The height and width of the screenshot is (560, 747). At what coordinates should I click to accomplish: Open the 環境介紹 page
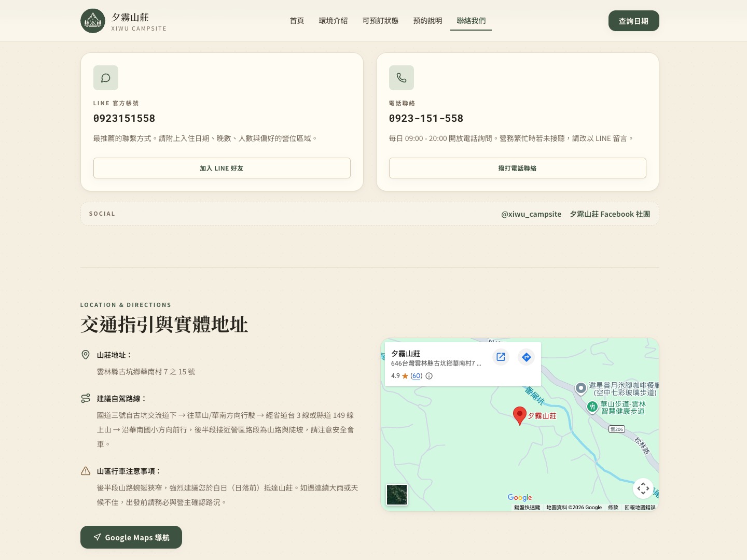[333, 21]
